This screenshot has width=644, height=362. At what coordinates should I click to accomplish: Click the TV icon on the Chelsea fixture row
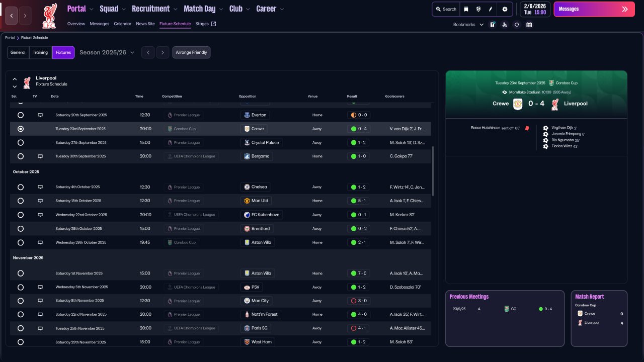tap(40, 187)
